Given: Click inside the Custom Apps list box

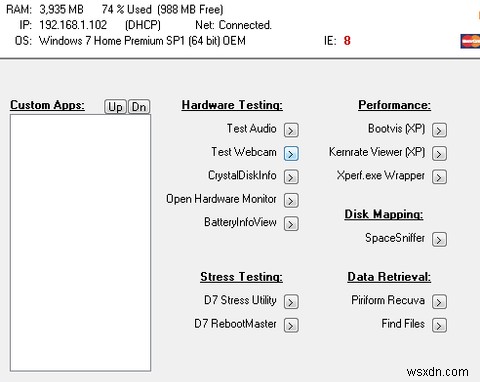Looking at the screenshot, I should (x=80, y=243).
